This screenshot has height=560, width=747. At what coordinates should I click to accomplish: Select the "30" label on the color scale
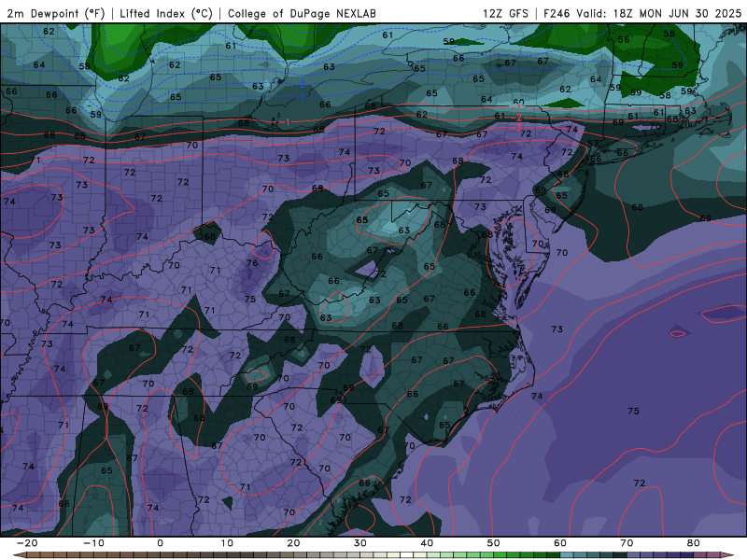click(360, 543)
